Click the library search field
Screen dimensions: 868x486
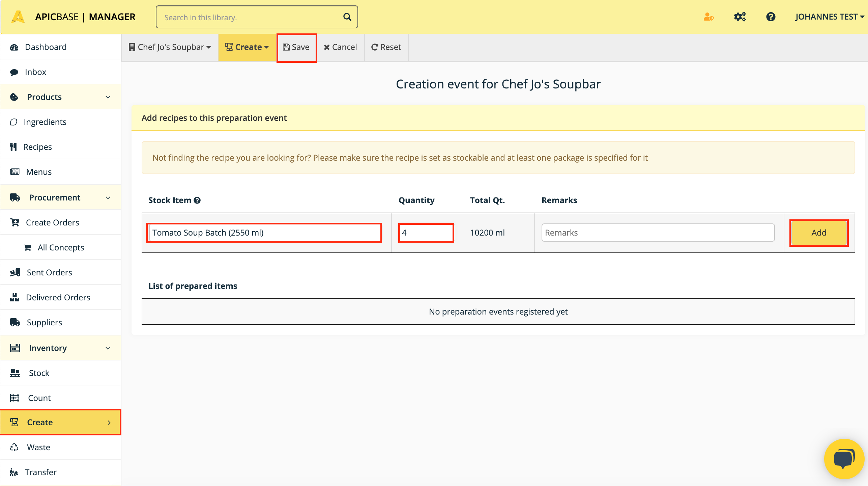[257, 17]
